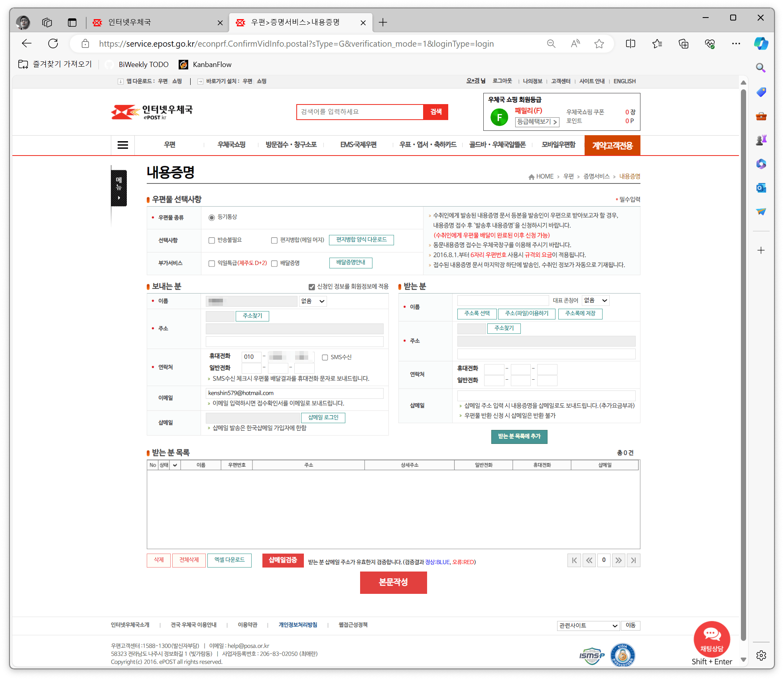Open EMS·국제우편 menu
Screen dimensions: 784x680
point(358,145)
